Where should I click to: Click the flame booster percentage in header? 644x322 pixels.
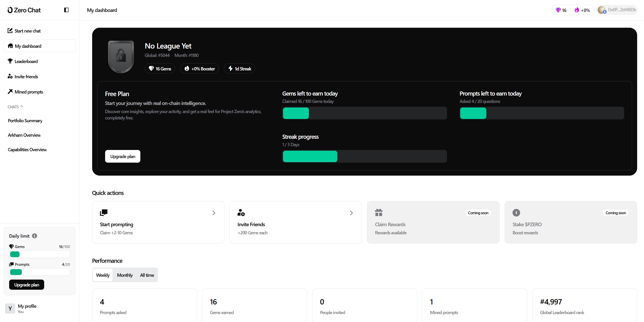click(582, 10)
